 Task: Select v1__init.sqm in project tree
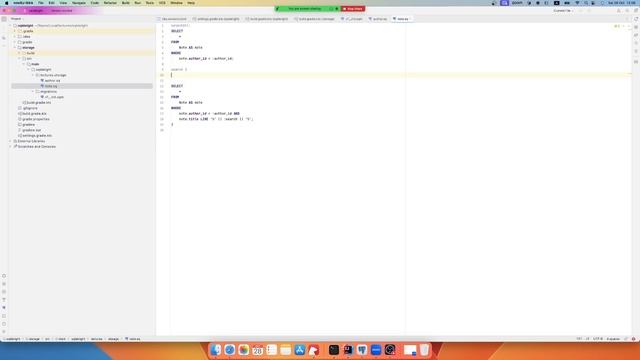click(x=54, y=97)
